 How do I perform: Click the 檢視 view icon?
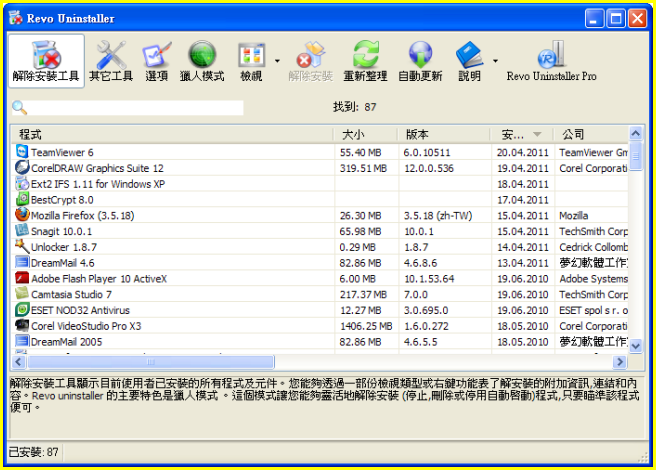(251, 62)
